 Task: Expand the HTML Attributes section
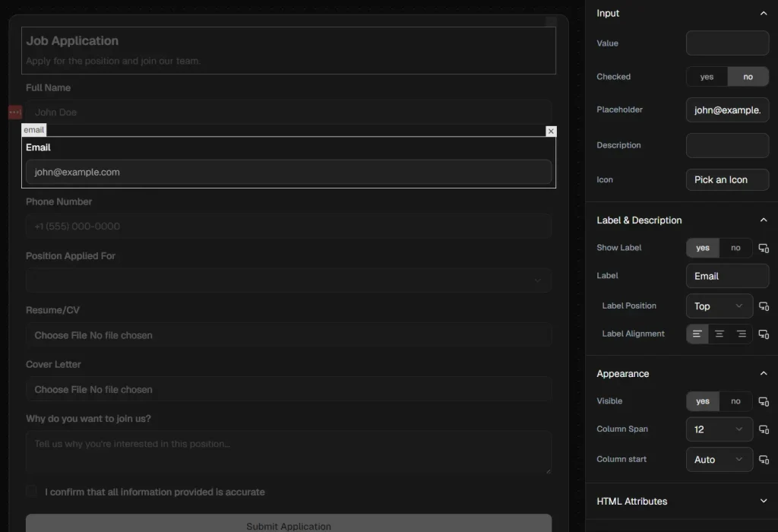764,501
